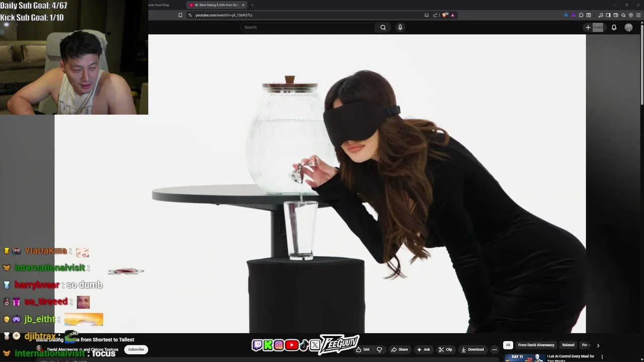Click the Daily Sub Goal 4/67 text
The height and width of the screenshot is (362, 644).
pyautogui.click(x=34, y=6)
